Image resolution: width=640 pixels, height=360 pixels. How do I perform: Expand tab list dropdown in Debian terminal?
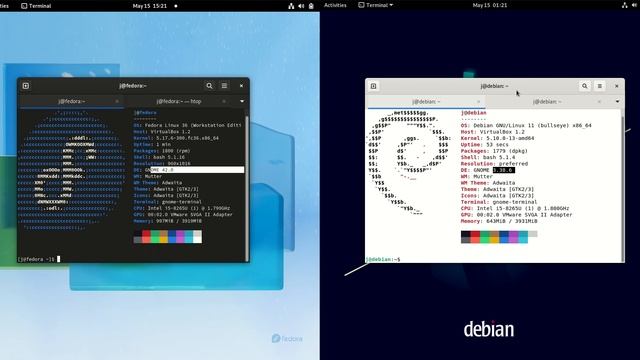(617, 102)
